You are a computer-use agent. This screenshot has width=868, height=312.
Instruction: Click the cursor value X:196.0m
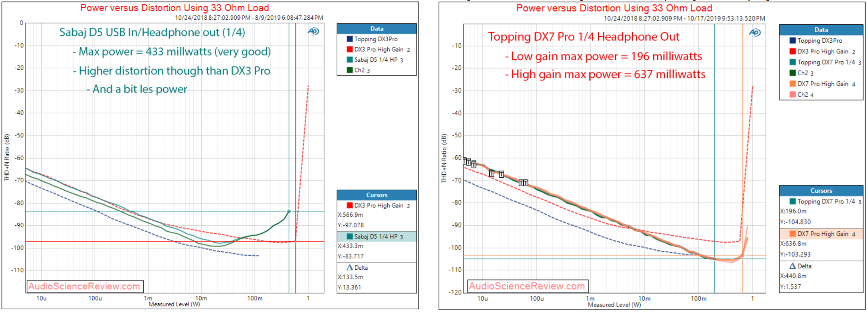[x=793, y=211]
